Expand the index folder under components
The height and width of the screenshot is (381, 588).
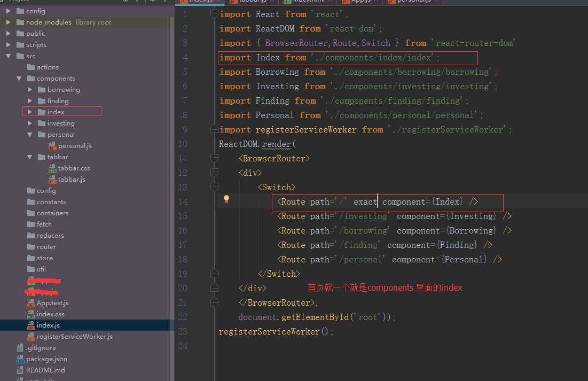[30, 112]
